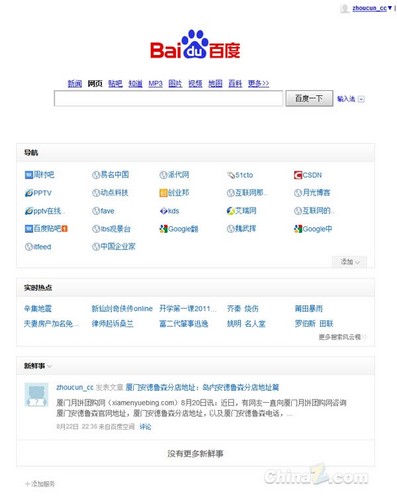Click the CSDN red logo icon

[x=298, y=175]
